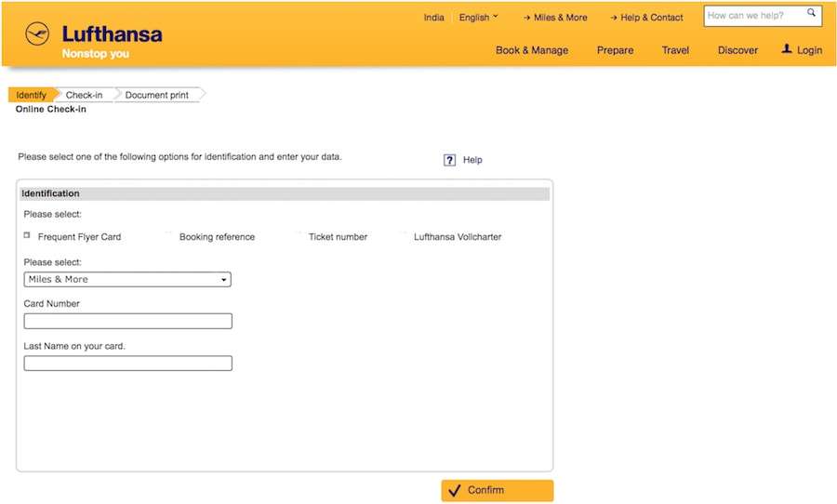This screenshot has width=837, height=504.
Task: Click the Login link text
Action: [x=809, y=50]
